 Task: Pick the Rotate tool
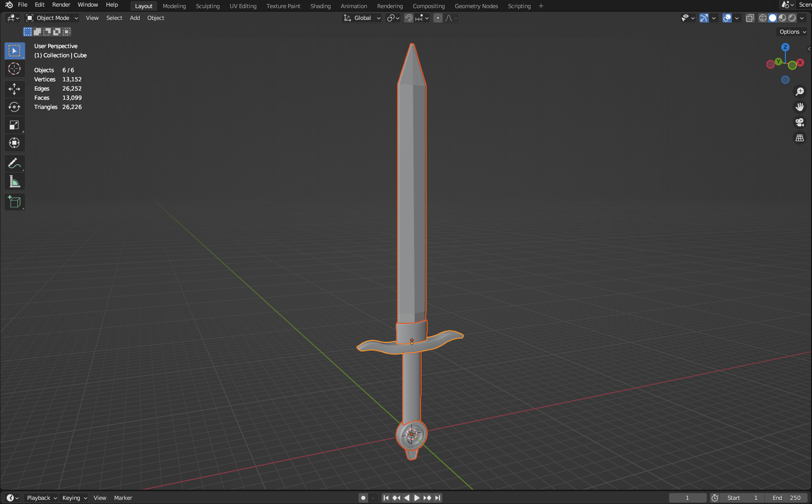(x=14, y=107)
